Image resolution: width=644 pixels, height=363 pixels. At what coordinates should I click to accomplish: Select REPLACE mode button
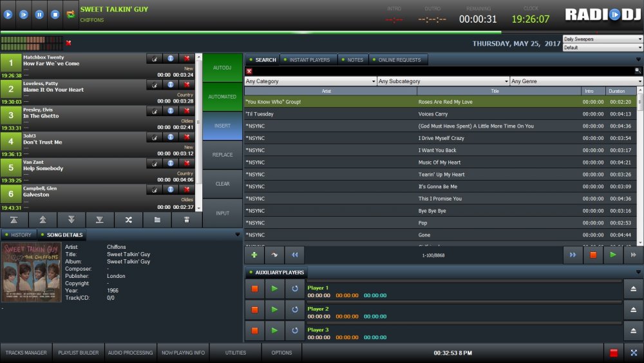222,155
